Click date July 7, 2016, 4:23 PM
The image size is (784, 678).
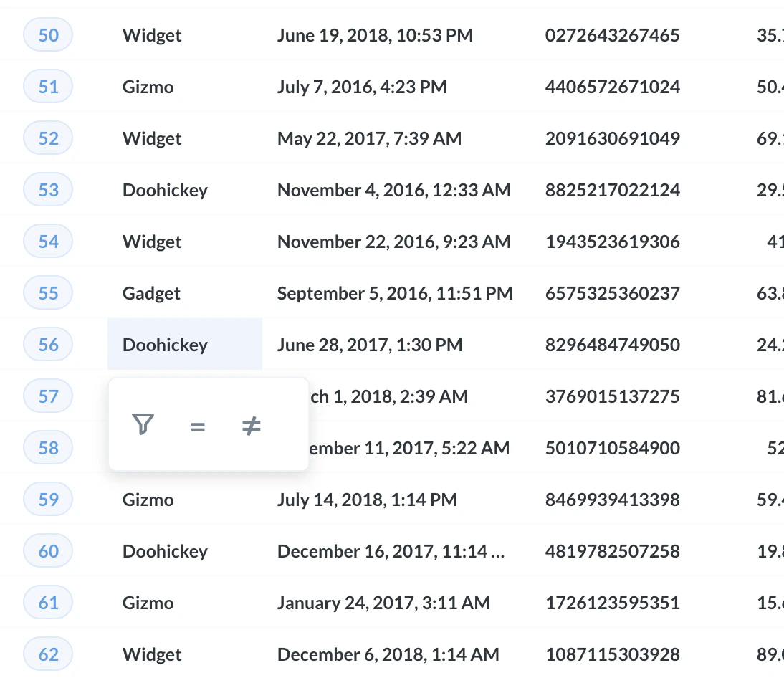pyautogui.click(x=362, y=87)
